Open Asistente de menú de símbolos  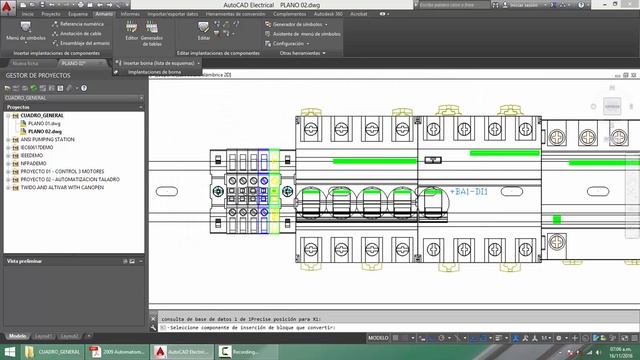(x=302, y=34)
